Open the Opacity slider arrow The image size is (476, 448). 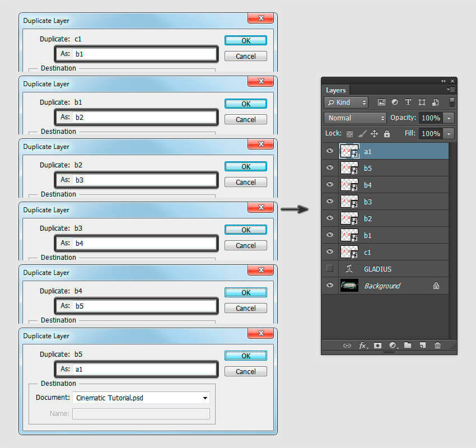point(449,118)
